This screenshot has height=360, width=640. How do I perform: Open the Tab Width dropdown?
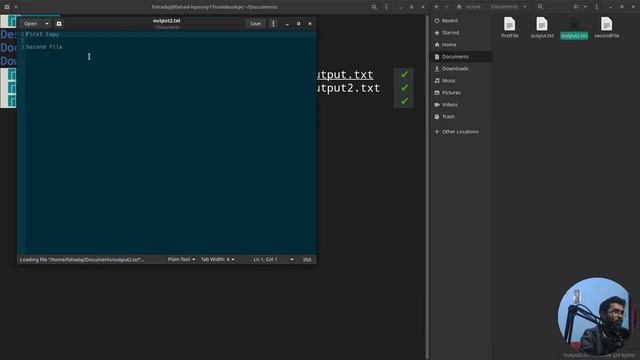(x=218, y=259)
